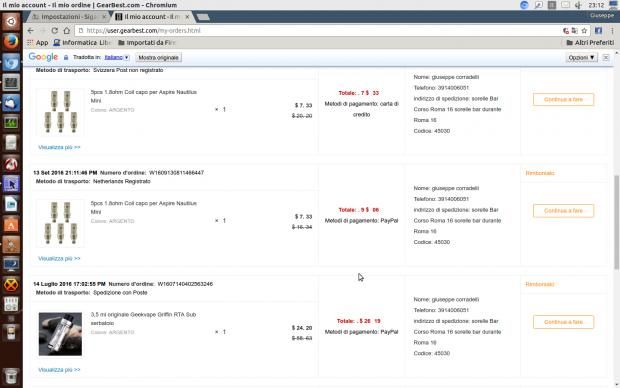Click the popup-blocked icon in address bar
This screenshot has height=388, width=620.
566,30
